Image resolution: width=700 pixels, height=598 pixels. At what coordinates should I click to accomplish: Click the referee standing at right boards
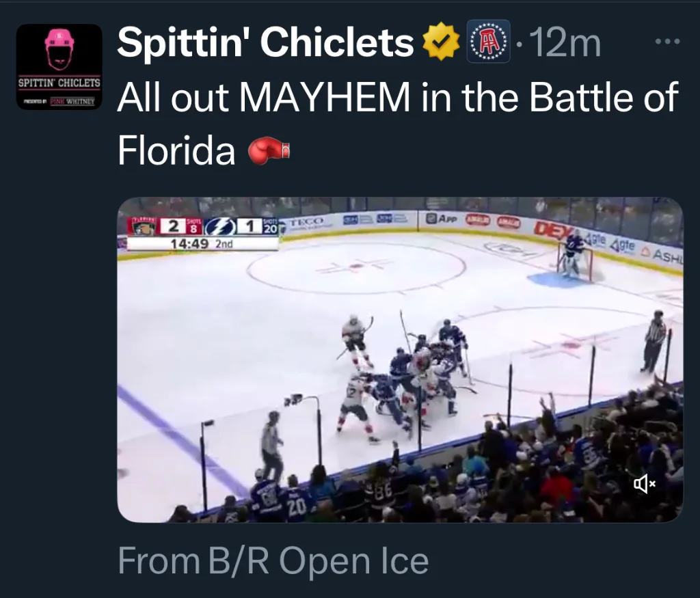point(656,340)
